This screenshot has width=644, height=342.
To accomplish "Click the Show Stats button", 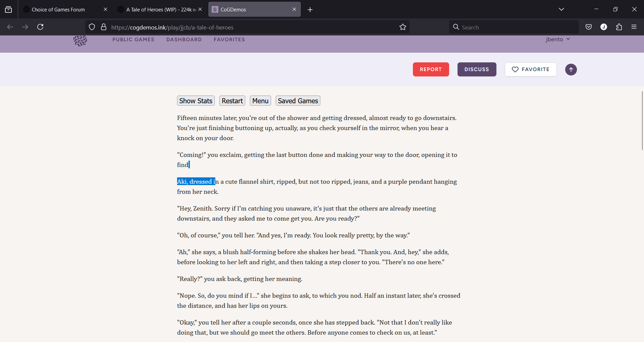I will tap(196, 101).
